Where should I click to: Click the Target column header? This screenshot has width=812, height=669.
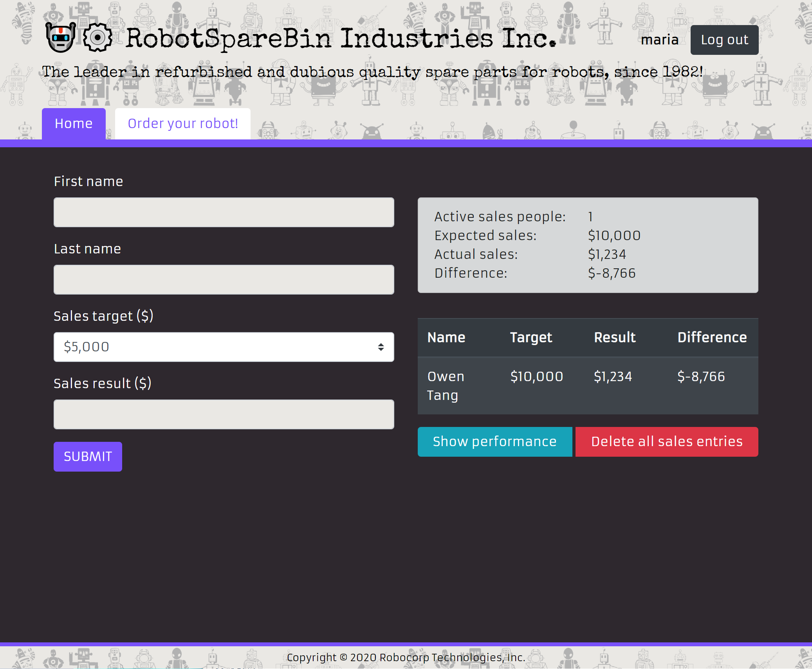point(531,338)
